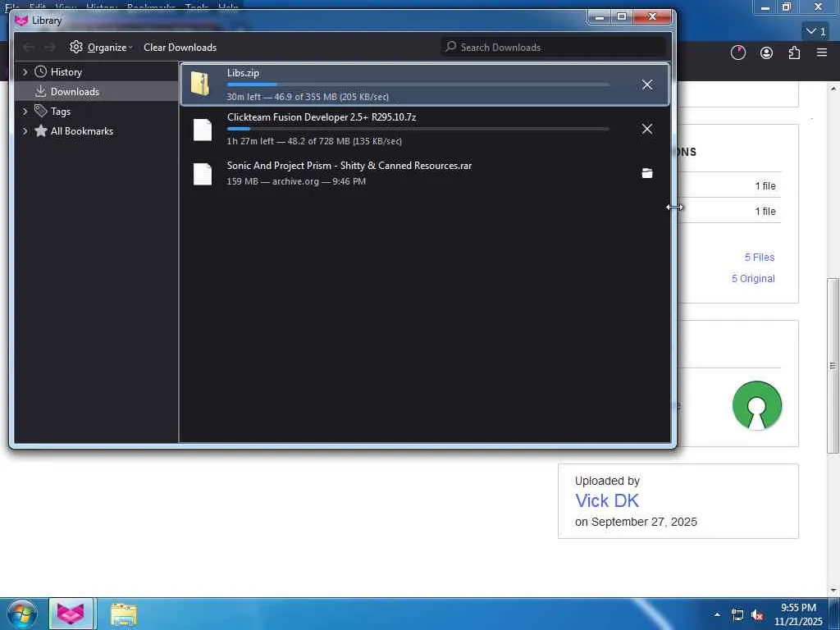Click the Clickteam Fusion download progress bar
Image resolution: width=840 pixels, height=630 pixels.
click(x=418, y=129)
